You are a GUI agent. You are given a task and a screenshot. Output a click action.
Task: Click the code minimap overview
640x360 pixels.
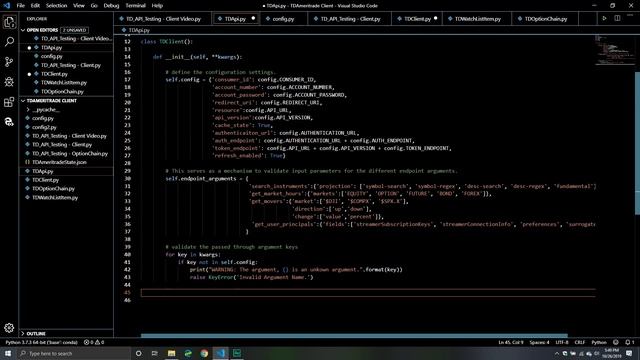[614, 50]
